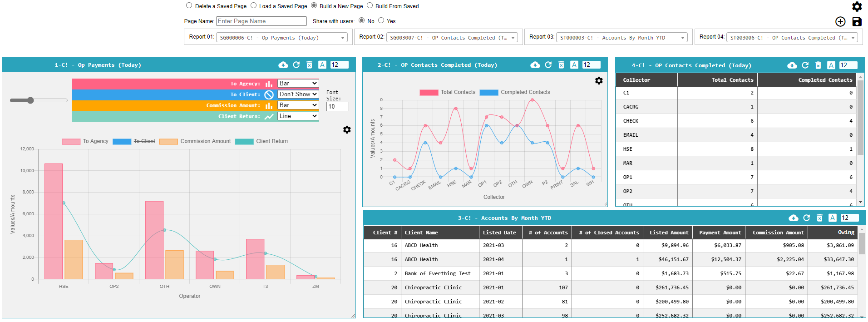Toggle Total Contacts legend label in 2-C! chart
Screen dimensions: 868x322
point(458,92)
